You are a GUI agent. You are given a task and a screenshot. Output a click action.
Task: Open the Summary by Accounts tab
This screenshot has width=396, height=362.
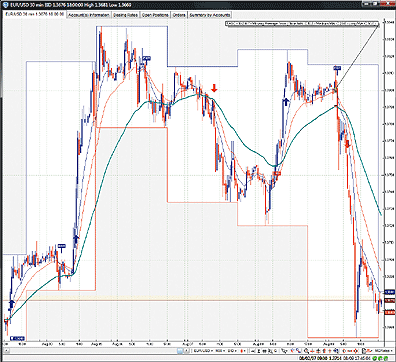tap(210, 15)
